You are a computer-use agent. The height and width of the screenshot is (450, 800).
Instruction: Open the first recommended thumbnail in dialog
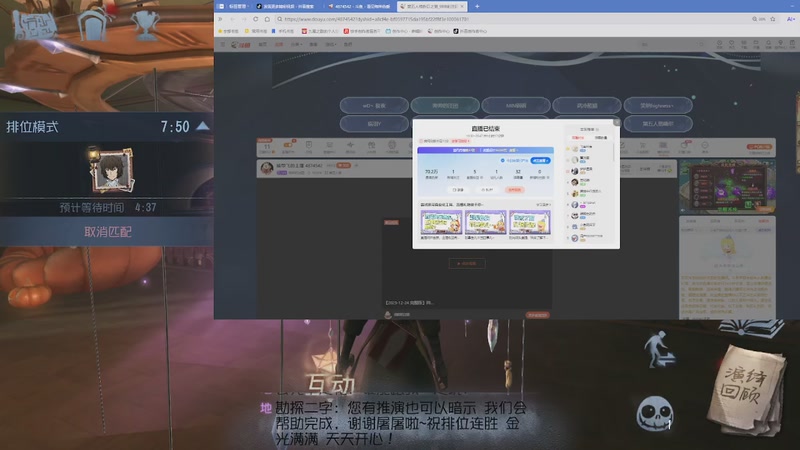point(441,222)
